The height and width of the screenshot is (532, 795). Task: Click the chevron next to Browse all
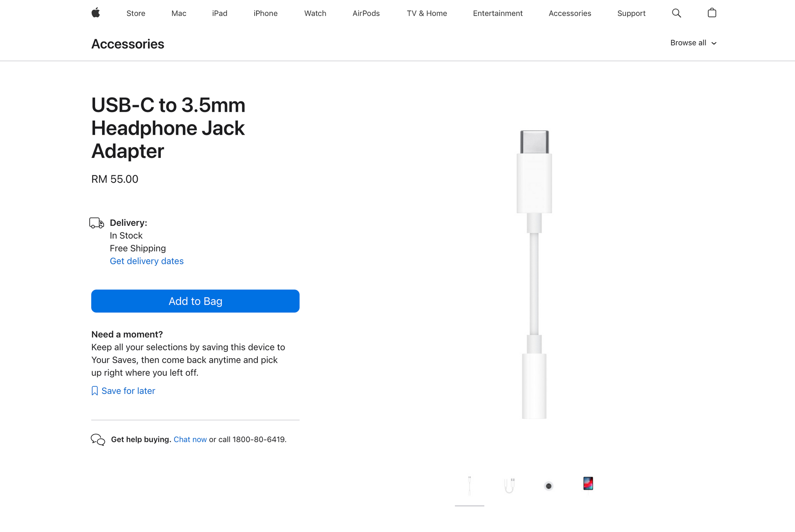click(x=713, y=43)
